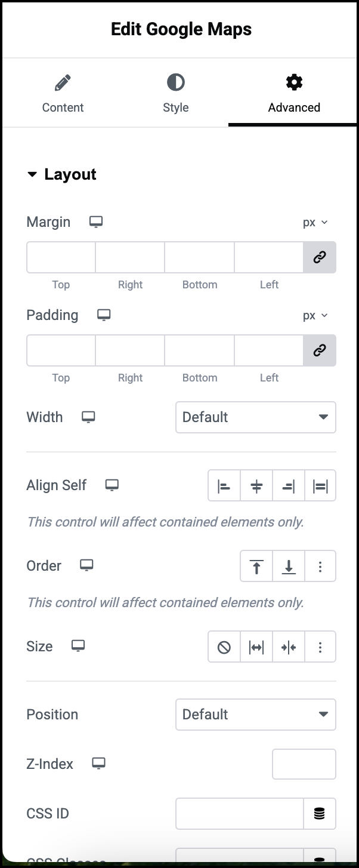359x868 pixels.
Task: Open dynamic tags for CSS ID
Action: [320, 814]
